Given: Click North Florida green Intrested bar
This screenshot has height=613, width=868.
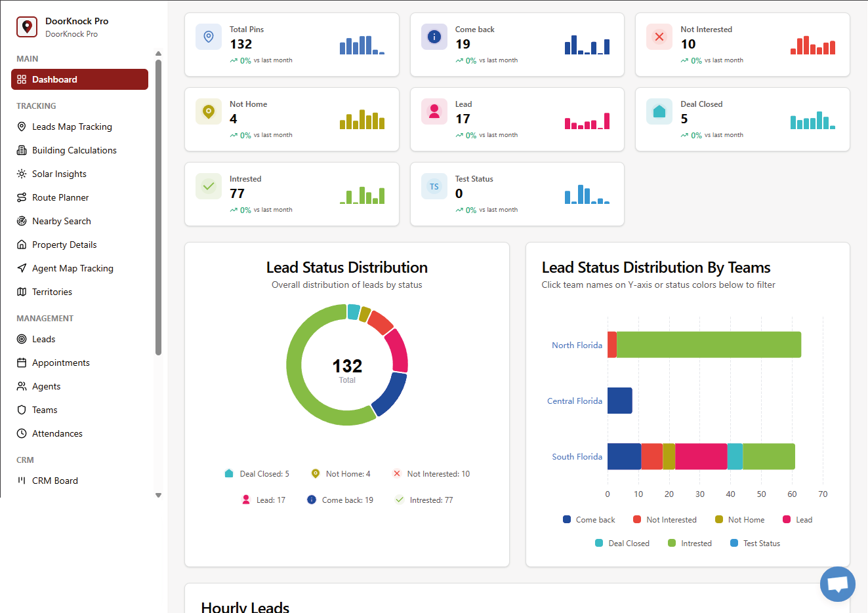Looking at the screenshot, I should [x=709, y=345].
